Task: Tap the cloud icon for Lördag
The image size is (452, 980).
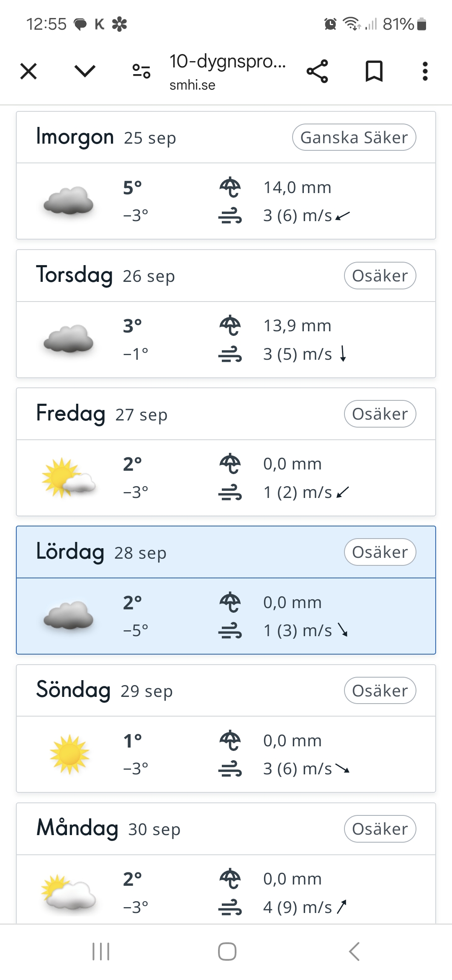Action: [69, 616]
